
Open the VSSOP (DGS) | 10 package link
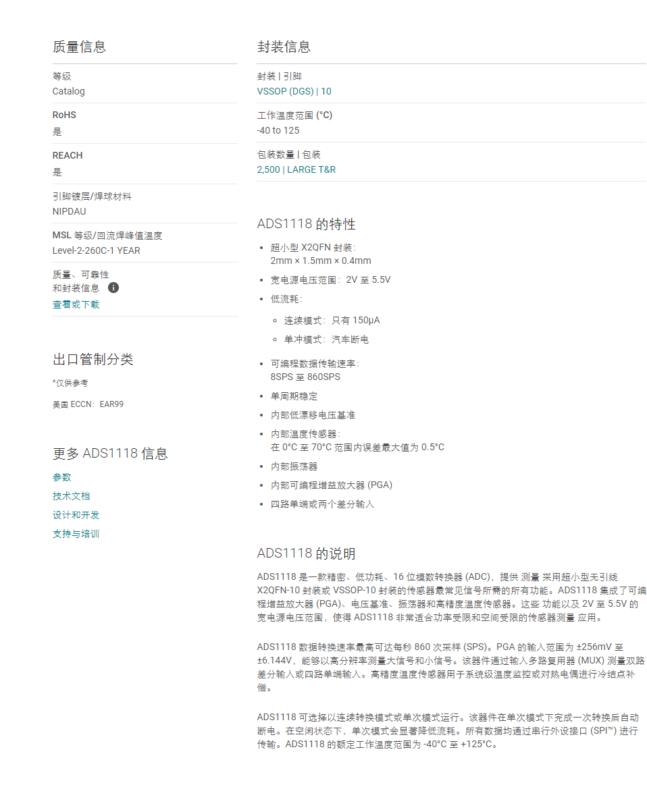[x=294, y=91]
